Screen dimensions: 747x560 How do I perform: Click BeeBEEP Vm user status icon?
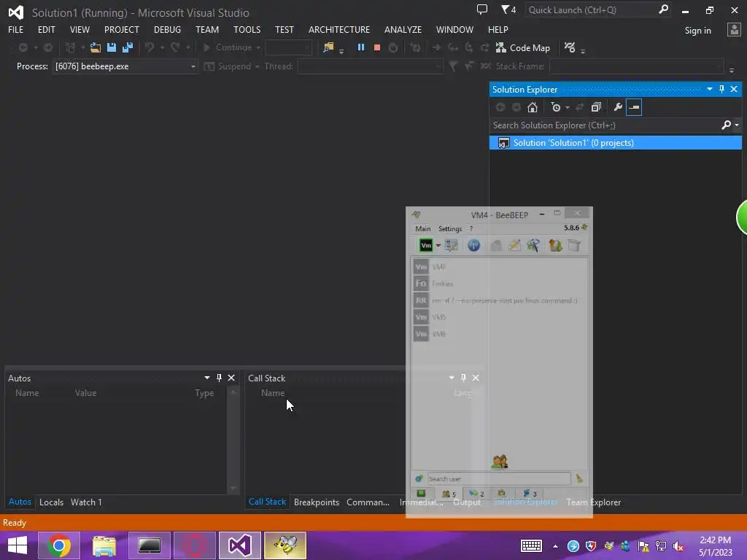[x=426, y=246]
